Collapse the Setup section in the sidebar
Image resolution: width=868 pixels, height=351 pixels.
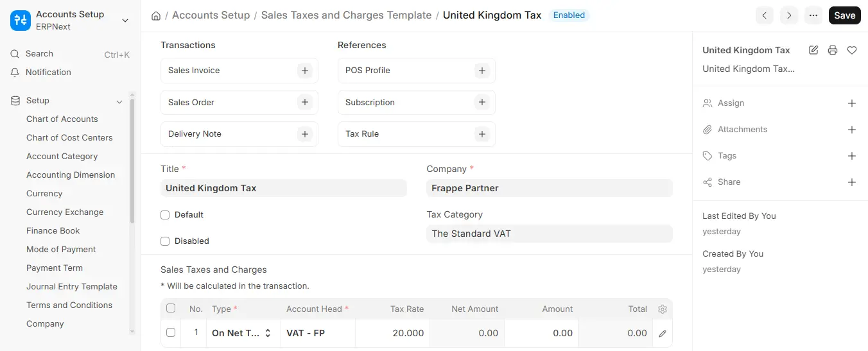(x=119, y=101)
